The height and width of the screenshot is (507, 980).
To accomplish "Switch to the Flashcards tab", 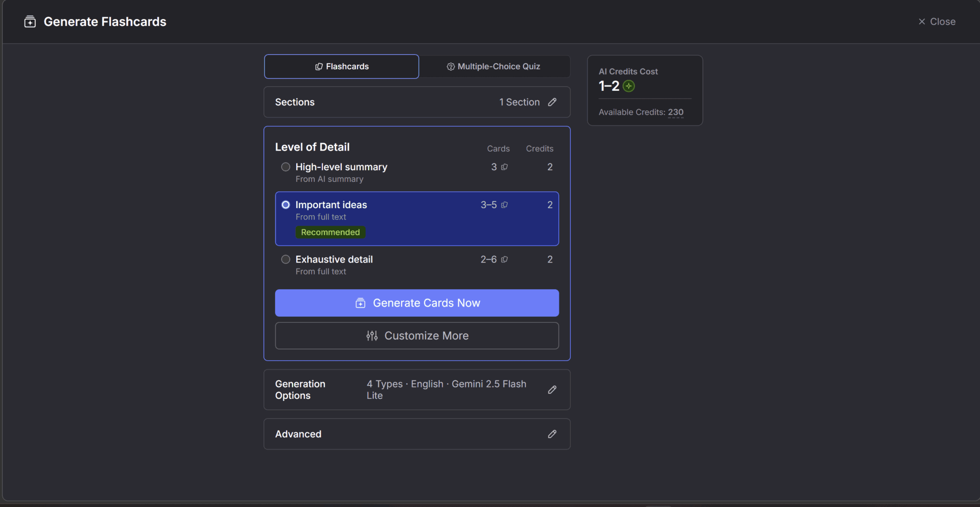I will (x=341, y=66).
